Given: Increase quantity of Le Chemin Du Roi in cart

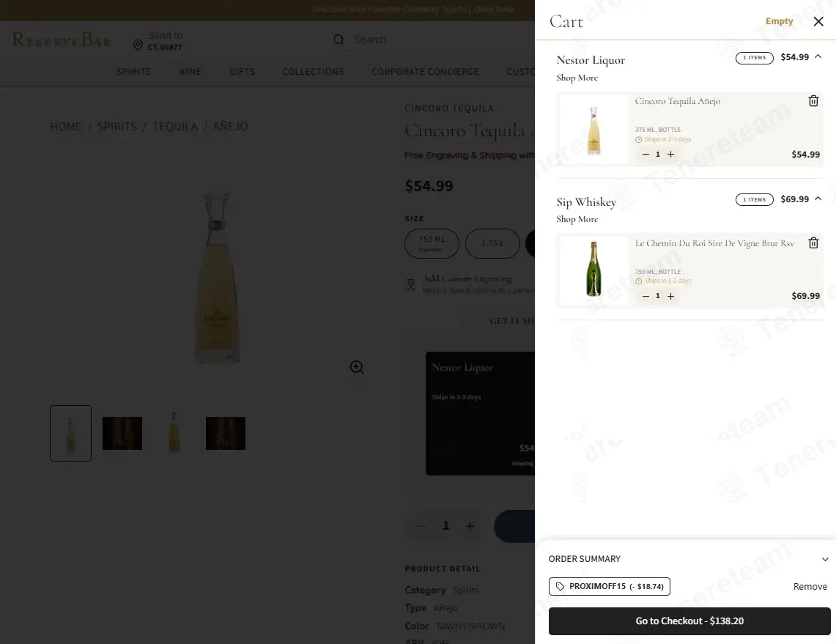Looking at the screenshot, I should click(670, 296).
